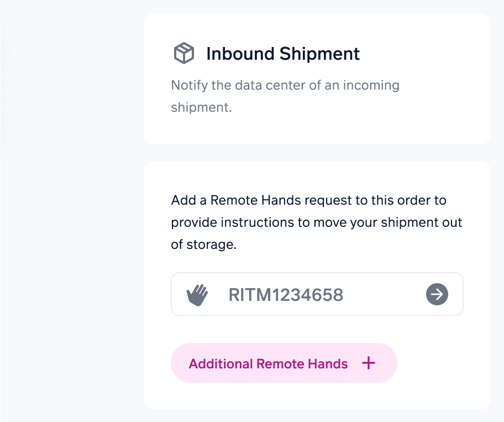Select the Inbound Shipment heading
Viewport: 504px width, 422px height.
pos(283,54)
